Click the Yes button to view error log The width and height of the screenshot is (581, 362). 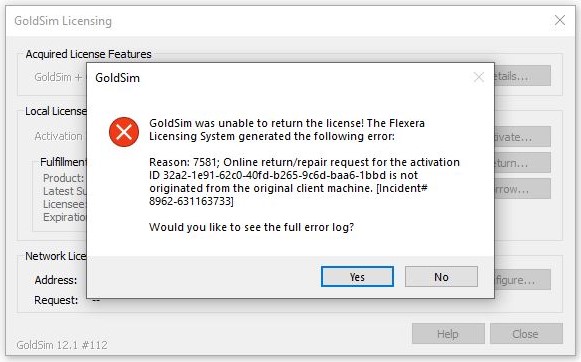pyautogui.click(x=357, y=276)
